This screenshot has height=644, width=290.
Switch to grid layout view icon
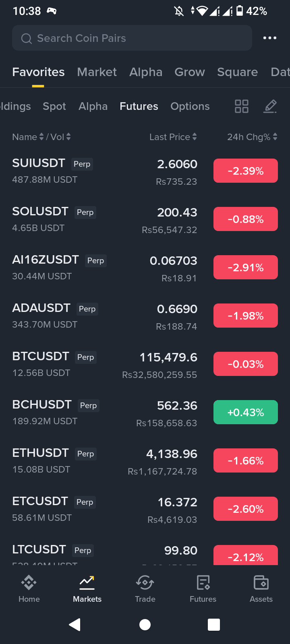point(242,106)
